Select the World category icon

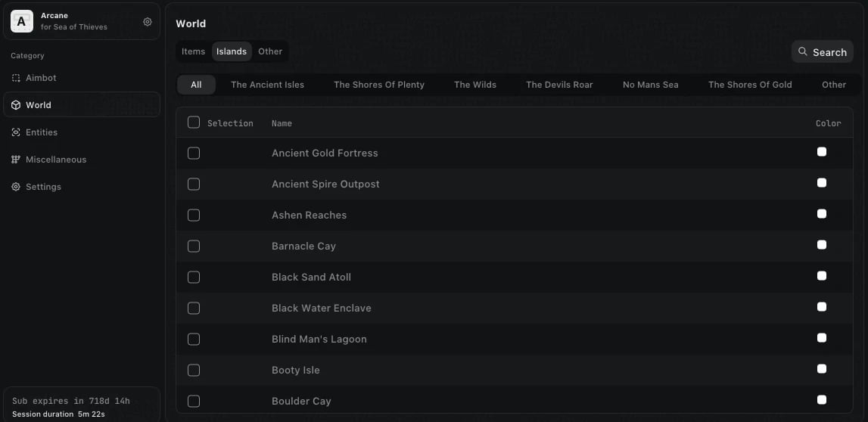pos(16,105)
